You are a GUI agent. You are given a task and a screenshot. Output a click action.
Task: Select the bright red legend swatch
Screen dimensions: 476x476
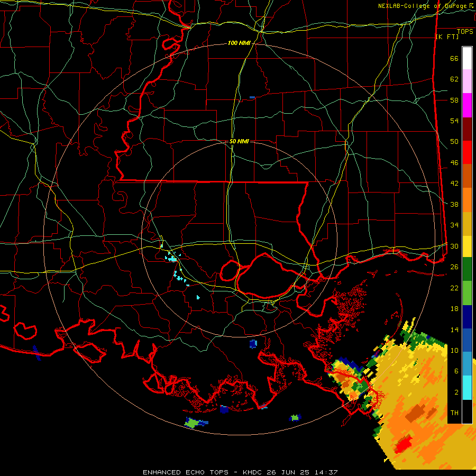tap(467, 152)
